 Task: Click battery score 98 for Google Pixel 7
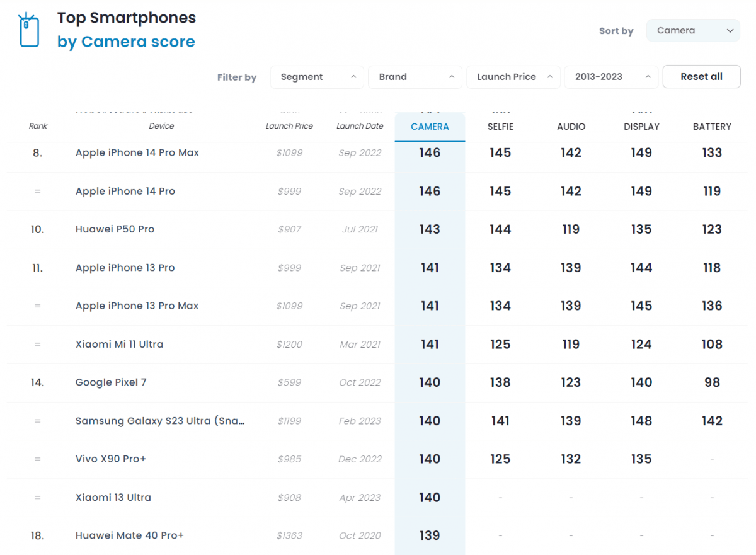tap(712, 382)
